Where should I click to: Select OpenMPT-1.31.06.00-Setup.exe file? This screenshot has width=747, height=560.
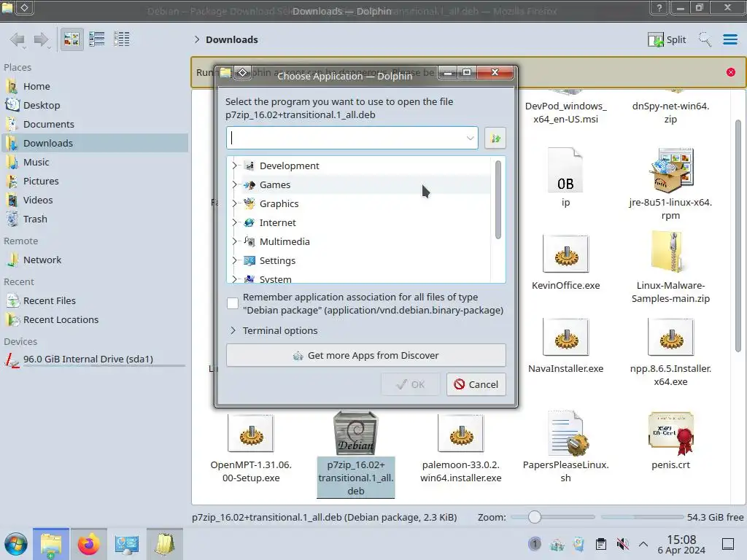[251, 448]
